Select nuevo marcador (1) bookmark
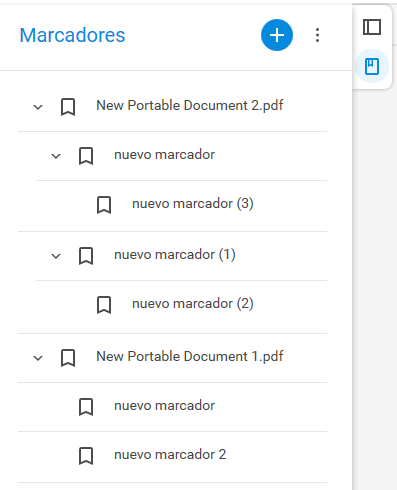Viewport: 397px width, 490px height. coord(175,254)
